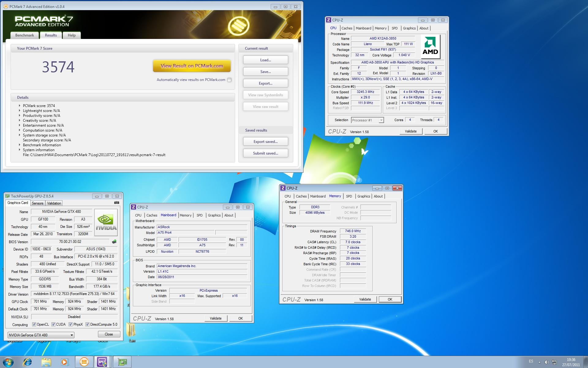Open Windows Media Player taskbar icon
This screenshot has width=588, height=368.
(x=65, y=362)
